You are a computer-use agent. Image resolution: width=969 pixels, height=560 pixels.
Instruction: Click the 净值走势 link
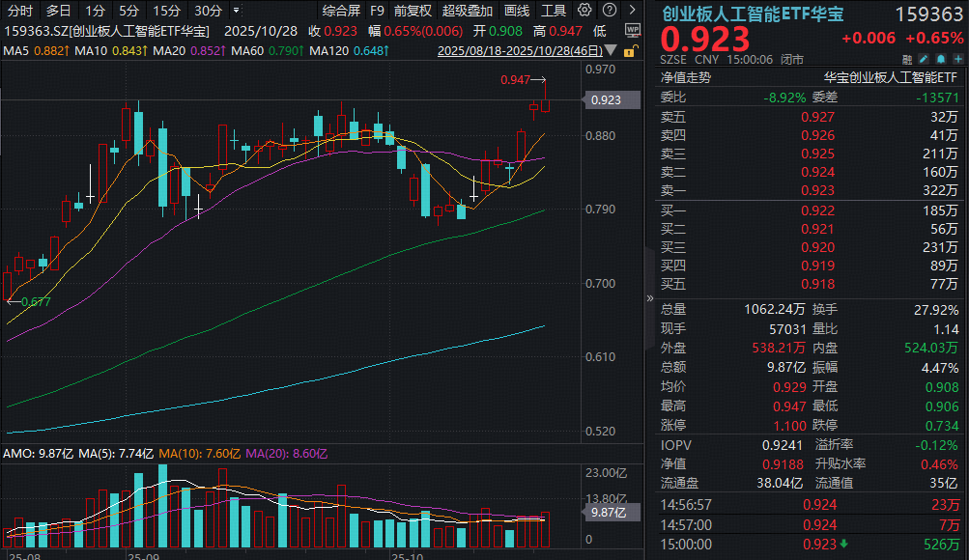[x=686, y=77]
